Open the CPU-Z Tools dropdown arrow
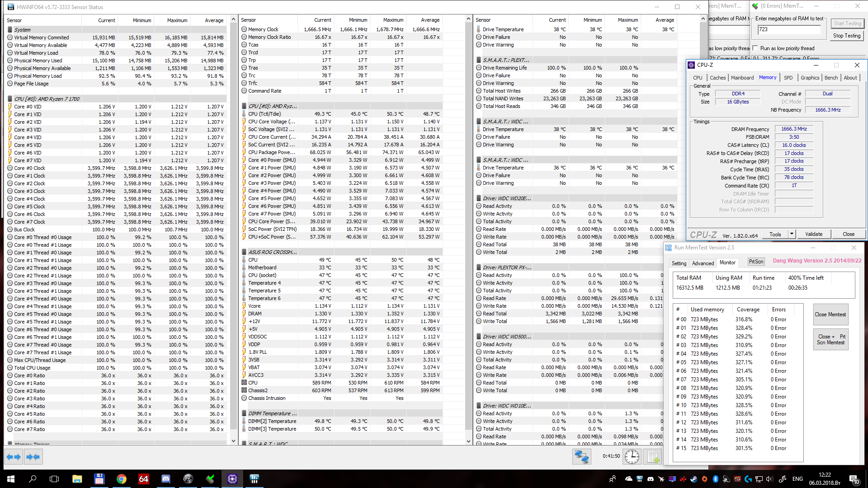 click(x=792, y=234)
